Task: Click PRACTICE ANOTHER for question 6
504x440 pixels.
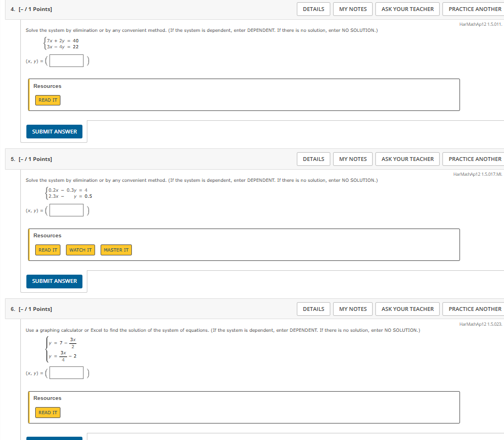Action: click(x=474, y=309)
